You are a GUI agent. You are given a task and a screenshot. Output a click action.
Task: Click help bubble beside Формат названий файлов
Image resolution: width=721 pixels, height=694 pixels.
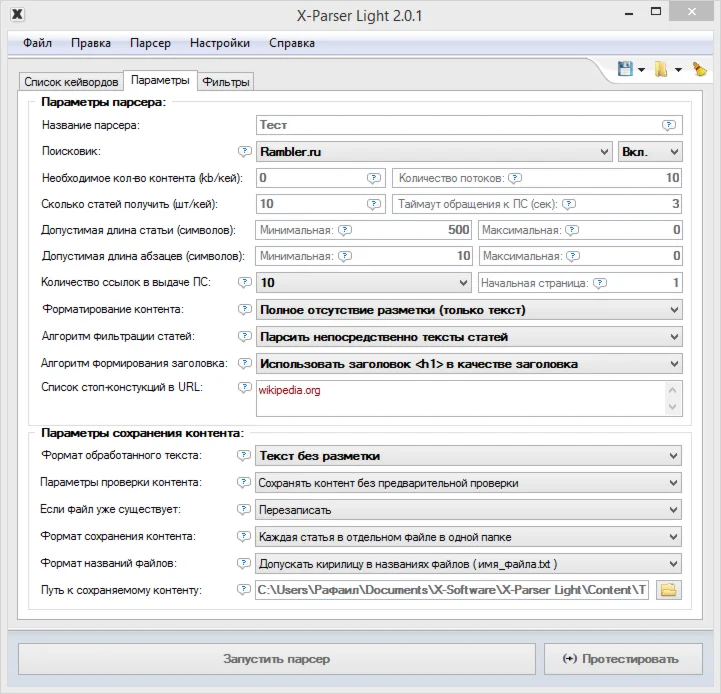[x=244, y=563]
